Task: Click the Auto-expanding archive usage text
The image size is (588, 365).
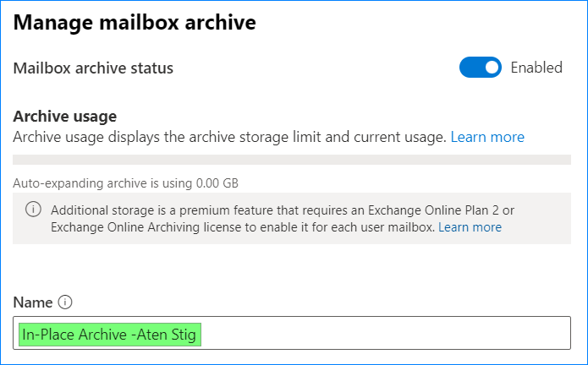Action: point(125,183)
